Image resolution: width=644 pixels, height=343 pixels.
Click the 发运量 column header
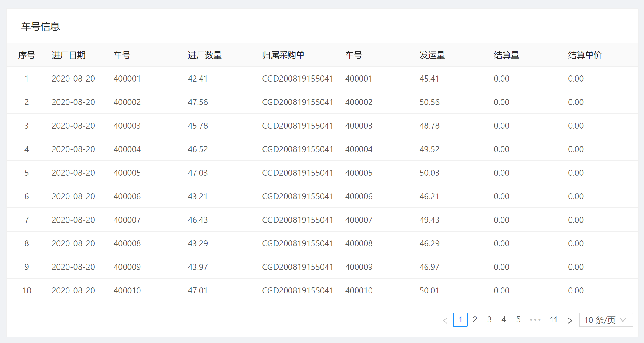pyautogui.click(x=432, y=55)
